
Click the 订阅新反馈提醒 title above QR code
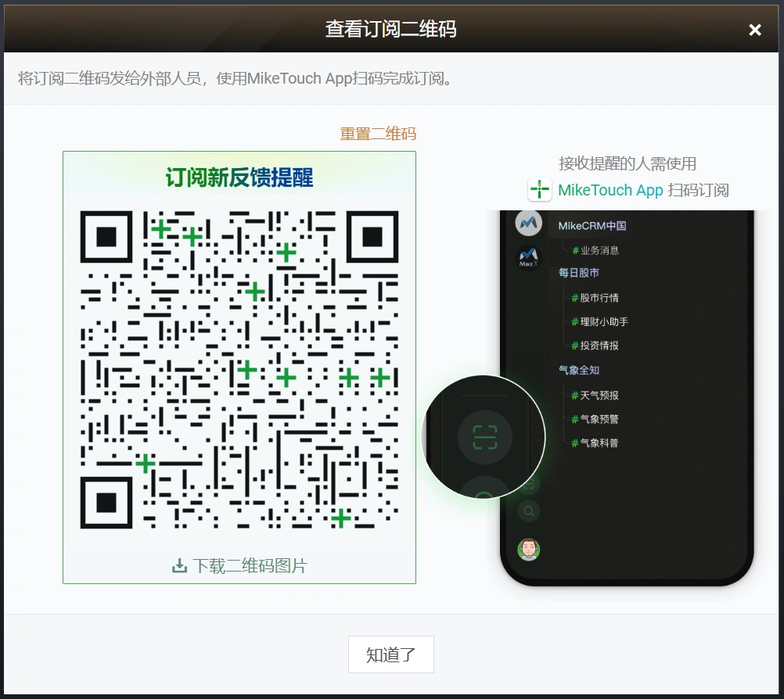pyautogui.click(x=239, y=178)
